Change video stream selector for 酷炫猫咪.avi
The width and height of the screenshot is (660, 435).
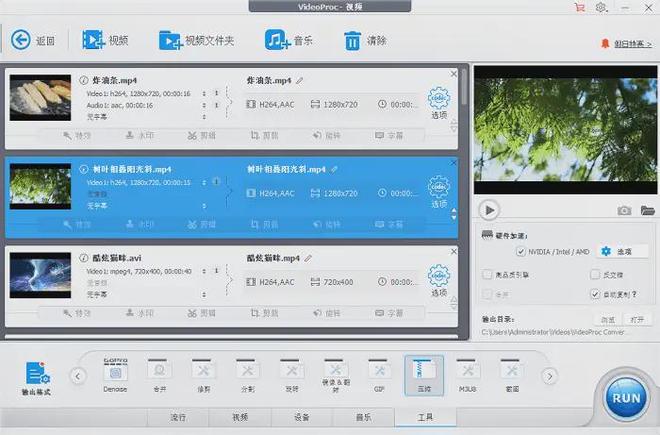204,271
